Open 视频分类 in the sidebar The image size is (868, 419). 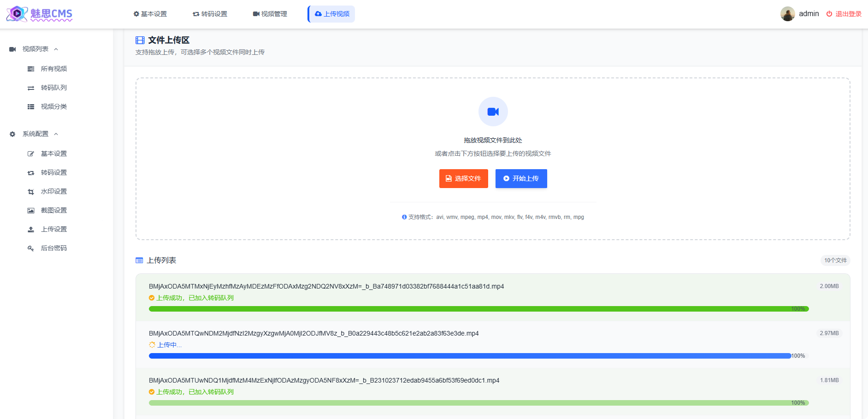(53, 107)
